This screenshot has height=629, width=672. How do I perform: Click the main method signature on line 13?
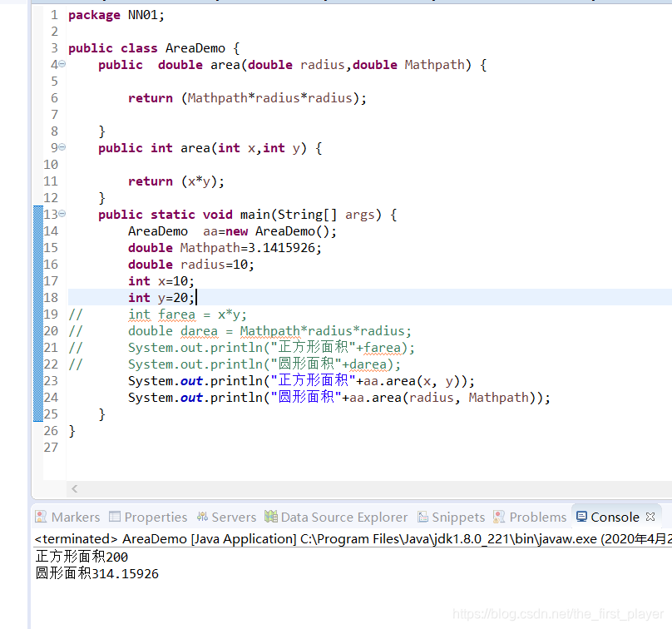click(248, 215)
